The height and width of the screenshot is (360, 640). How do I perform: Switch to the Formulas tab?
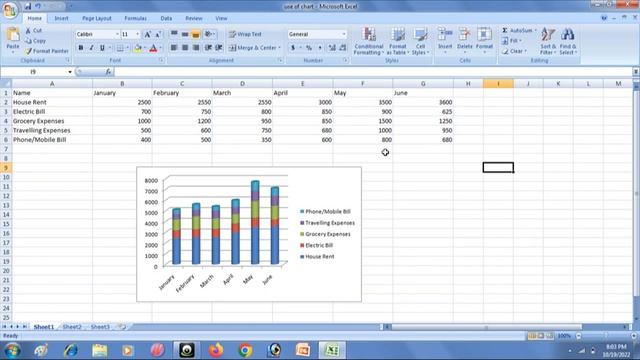coord(136,18)
